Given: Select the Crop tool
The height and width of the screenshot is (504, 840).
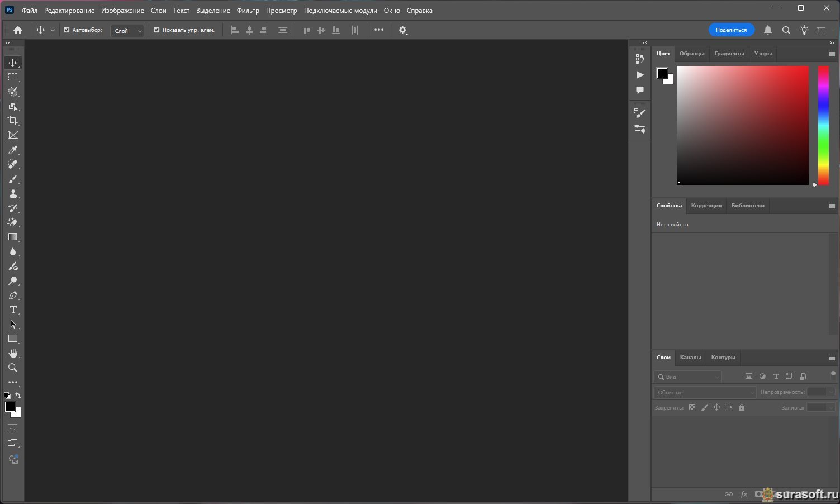Looking at the screenshot, I should point(13,121).
